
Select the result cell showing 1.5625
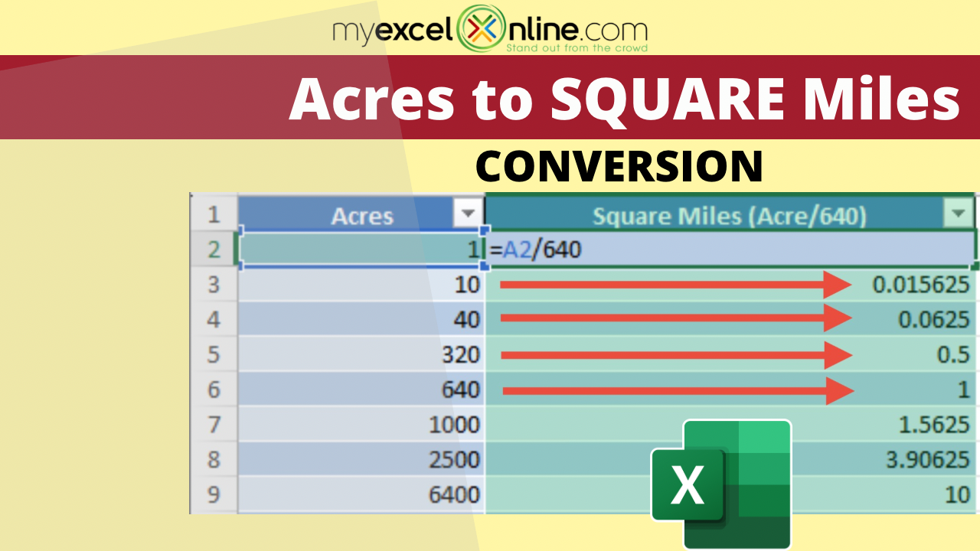(x=730, y=425)
